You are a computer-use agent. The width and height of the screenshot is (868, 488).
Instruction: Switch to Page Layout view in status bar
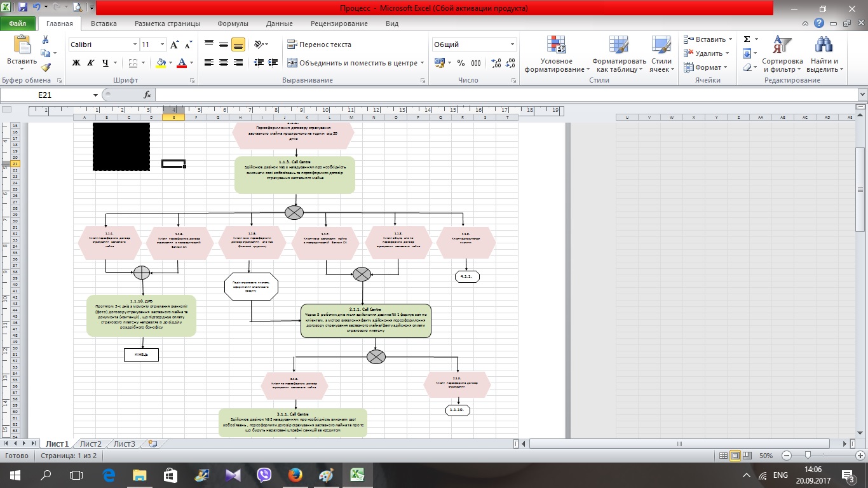[735, 456]
